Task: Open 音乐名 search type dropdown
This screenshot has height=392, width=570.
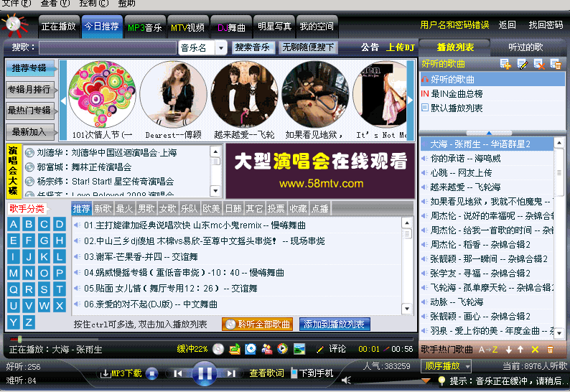Action: (x=220, y=47)
